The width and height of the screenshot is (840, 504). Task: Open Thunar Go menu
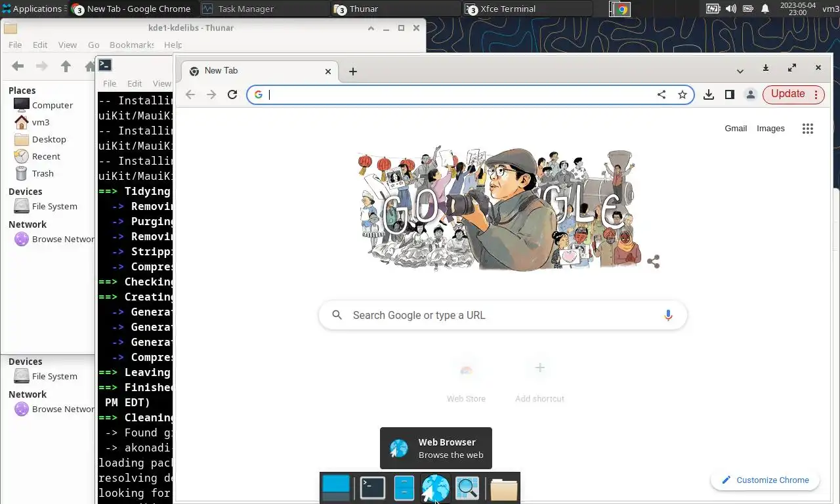[94, 45]
